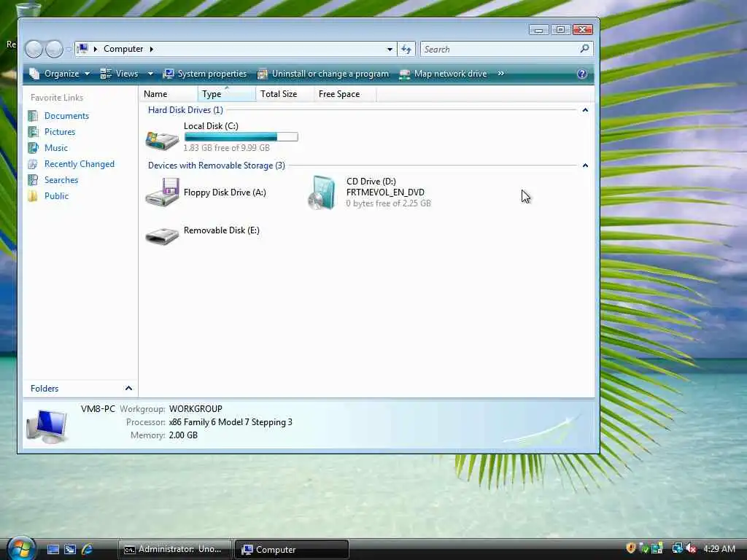
Task: Click the 1.83 GB free of 9.99 GB text
Action: click(227, 148)
